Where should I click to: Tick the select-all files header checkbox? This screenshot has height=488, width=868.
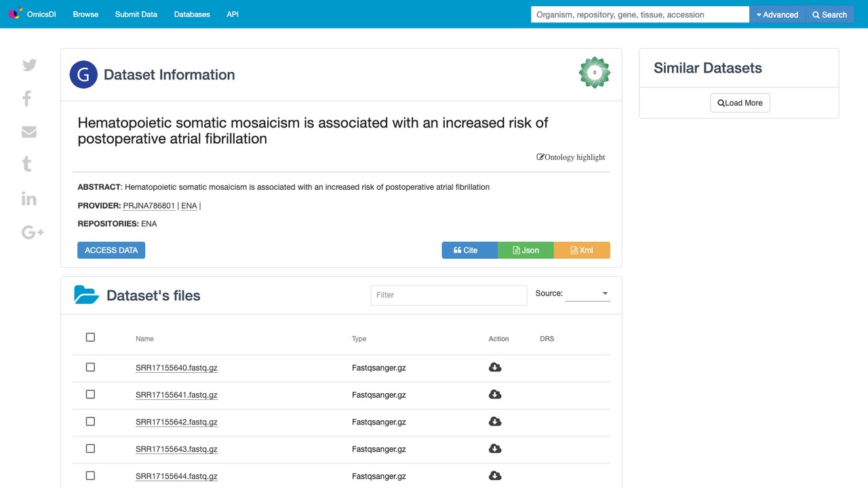tap(90, 338)
